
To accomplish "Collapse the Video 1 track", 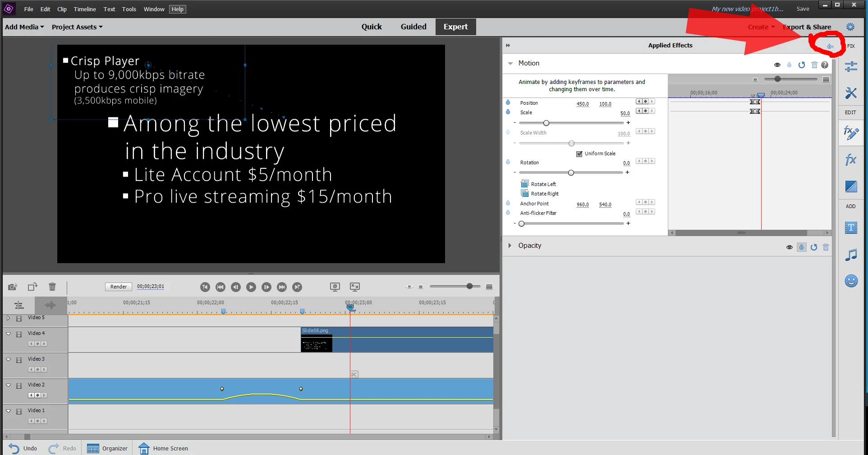I will (8, 411).
